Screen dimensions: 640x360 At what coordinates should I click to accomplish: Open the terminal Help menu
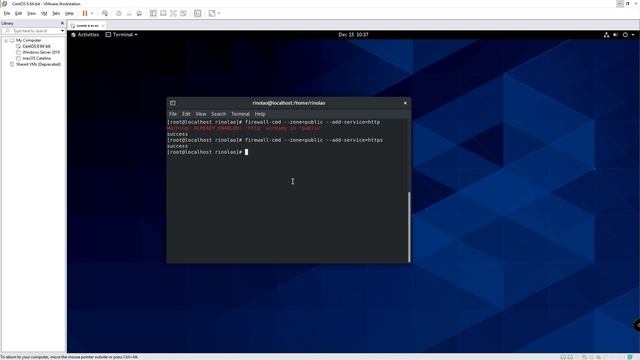click(x=260, y=114)
